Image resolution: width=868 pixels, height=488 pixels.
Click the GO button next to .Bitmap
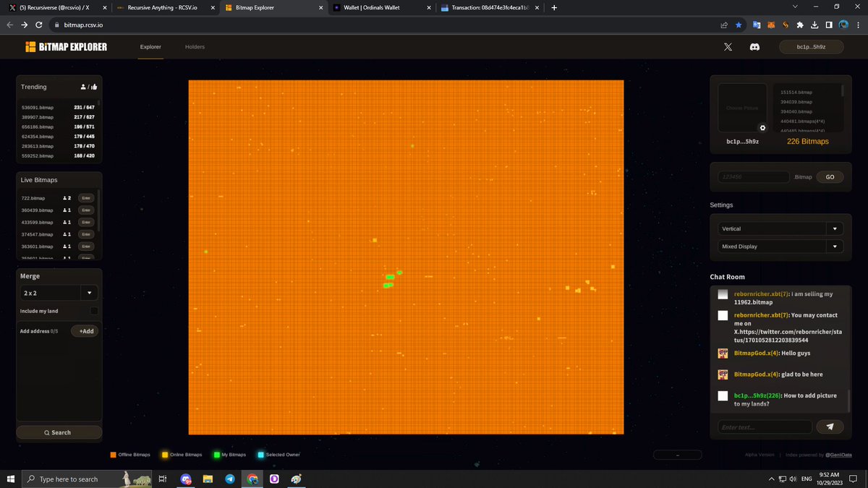click(829, 176)
